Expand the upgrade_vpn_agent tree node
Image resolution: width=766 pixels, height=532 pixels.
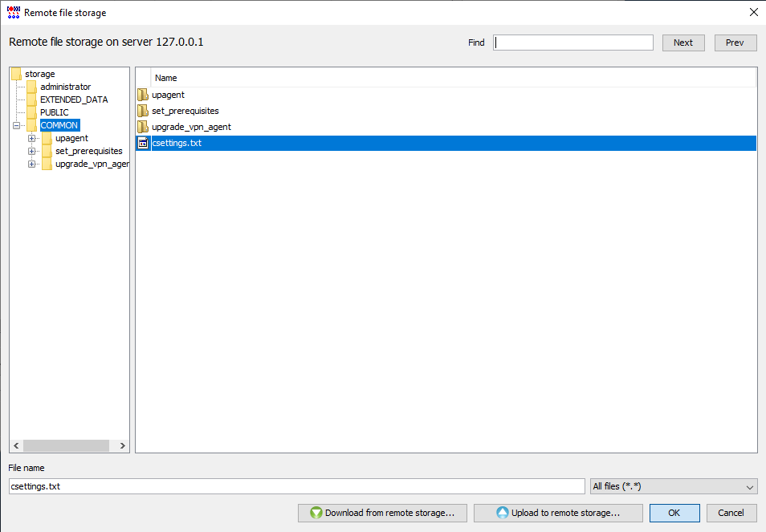pos(32,164)
